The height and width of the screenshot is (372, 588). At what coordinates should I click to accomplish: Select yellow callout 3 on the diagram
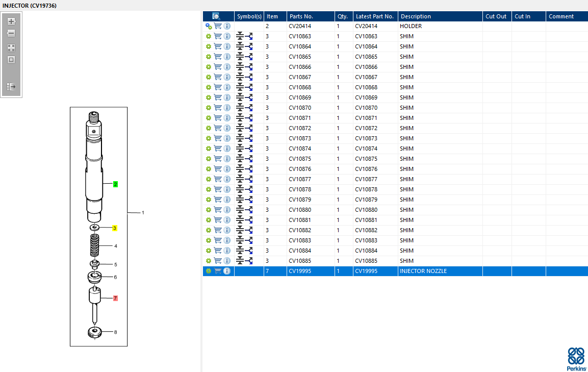(115, 228)
